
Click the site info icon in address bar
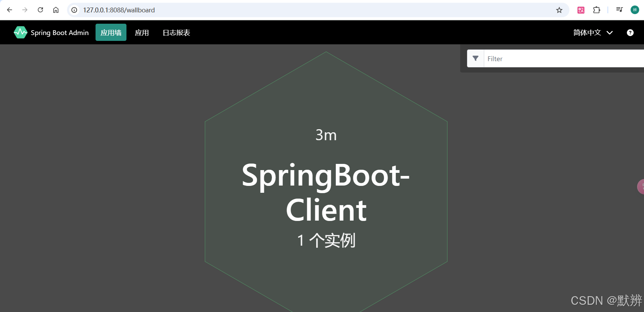74,10
